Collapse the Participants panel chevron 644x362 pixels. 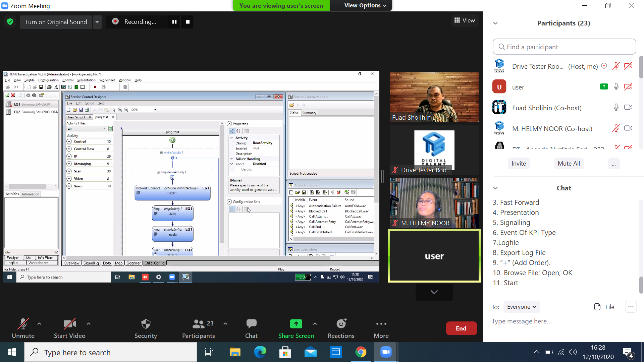(x=495, y=23)
